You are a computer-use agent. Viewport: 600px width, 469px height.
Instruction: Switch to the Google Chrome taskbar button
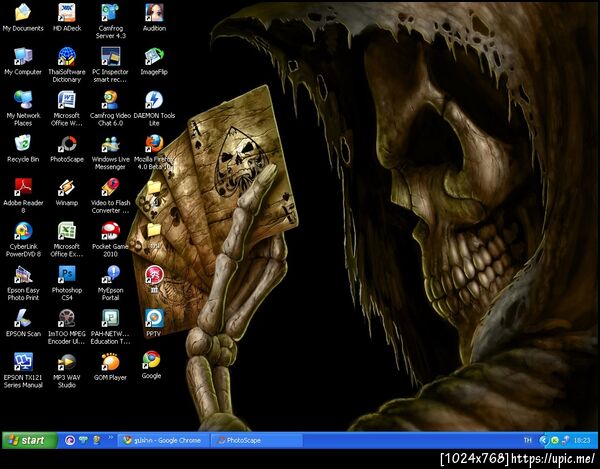tap(163, 440)
